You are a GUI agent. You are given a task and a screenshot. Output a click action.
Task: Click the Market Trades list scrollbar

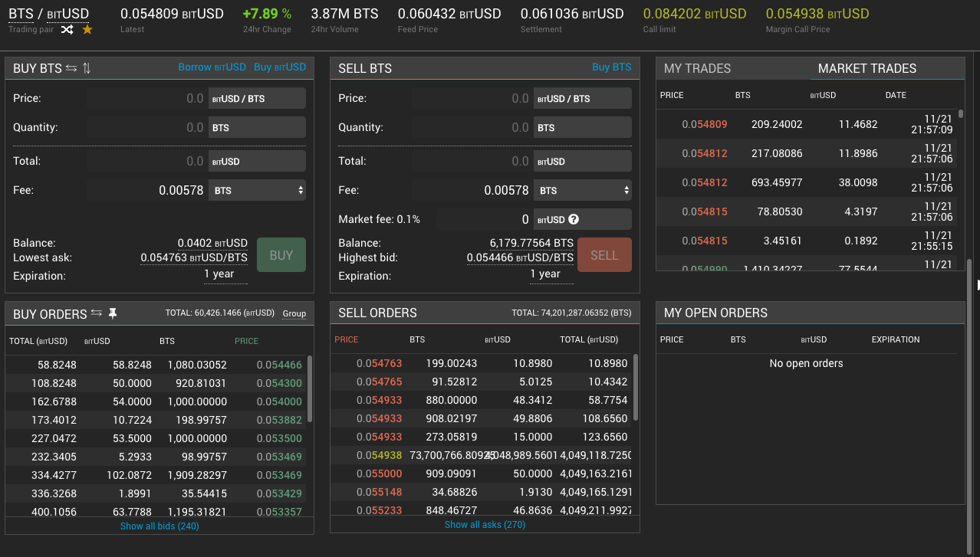pos(960,113)
